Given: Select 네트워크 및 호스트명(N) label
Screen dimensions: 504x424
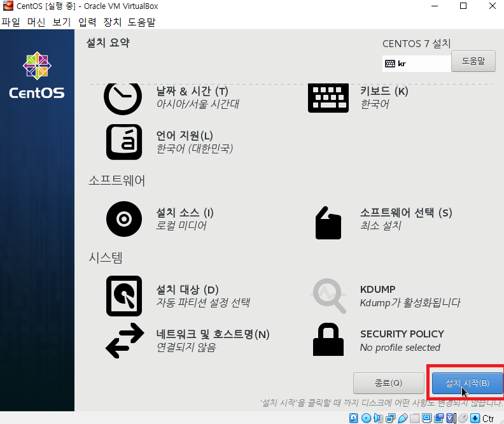Looking at the screenshot, I should pos(213,334).
